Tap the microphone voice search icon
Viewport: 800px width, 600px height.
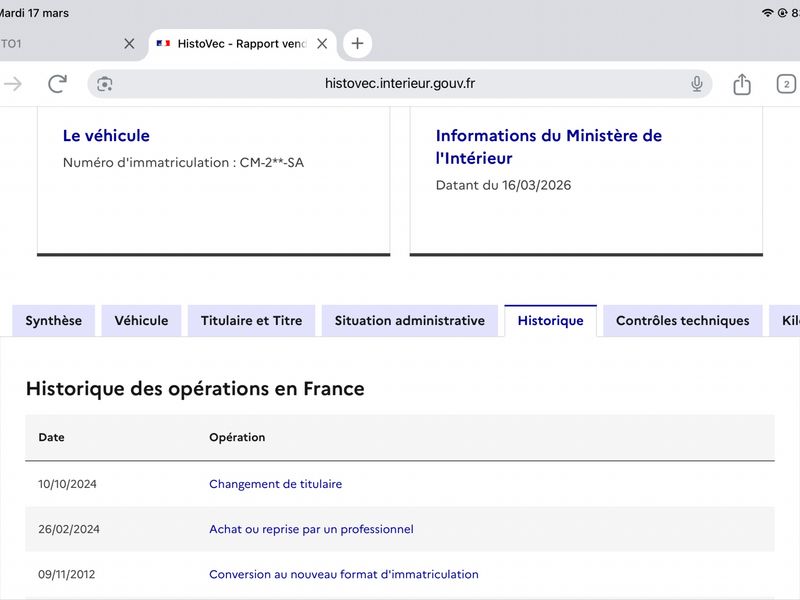coord(696,84)
